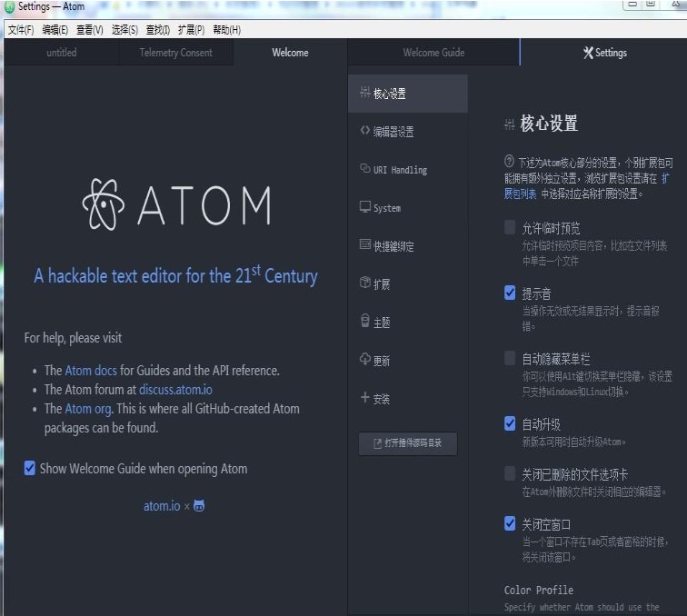Open 扩展 settings section

407,283
